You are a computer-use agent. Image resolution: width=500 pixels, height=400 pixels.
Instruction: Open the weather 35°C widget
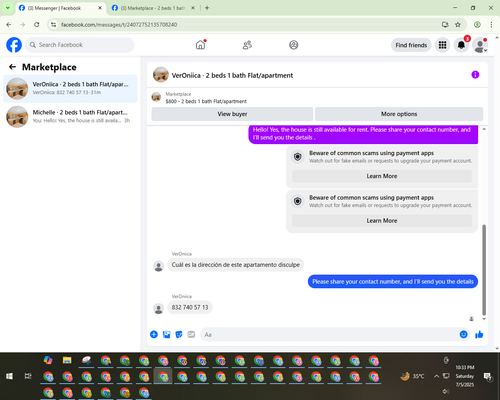tap(412, 376)
